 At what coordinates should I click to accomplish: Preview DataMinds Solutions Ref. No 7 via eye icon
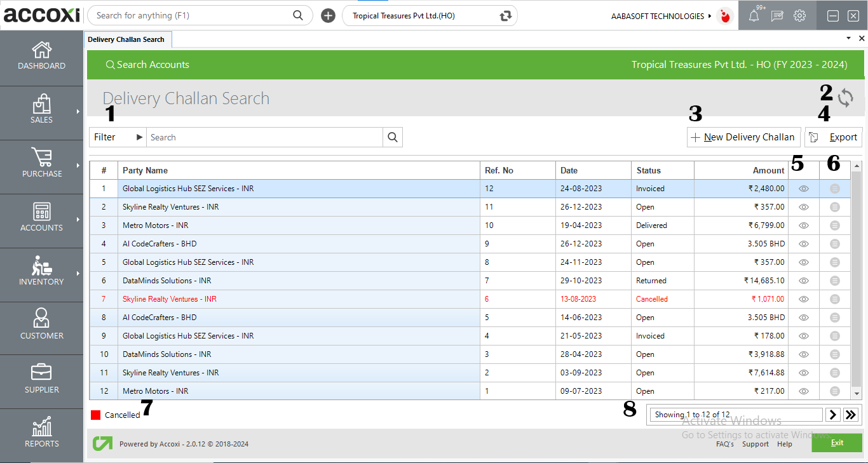(804, 281)
